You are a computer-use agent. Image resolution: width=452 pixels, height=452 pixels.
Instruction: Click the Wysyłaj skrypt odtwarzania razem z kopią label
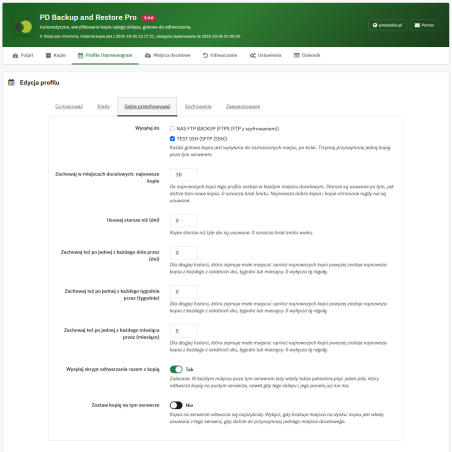[x=113, y=369]
